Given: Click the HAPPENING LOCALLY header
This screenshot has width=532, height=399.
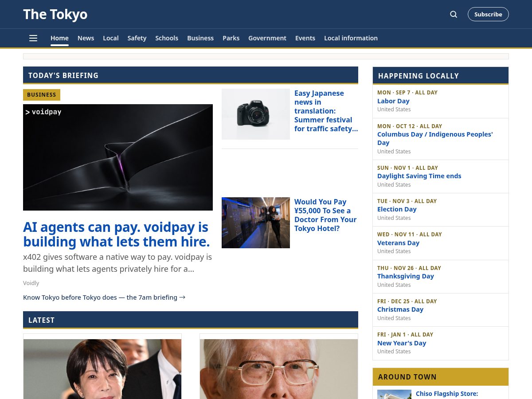Looking at the screenshot, I should tap(441, 76).
